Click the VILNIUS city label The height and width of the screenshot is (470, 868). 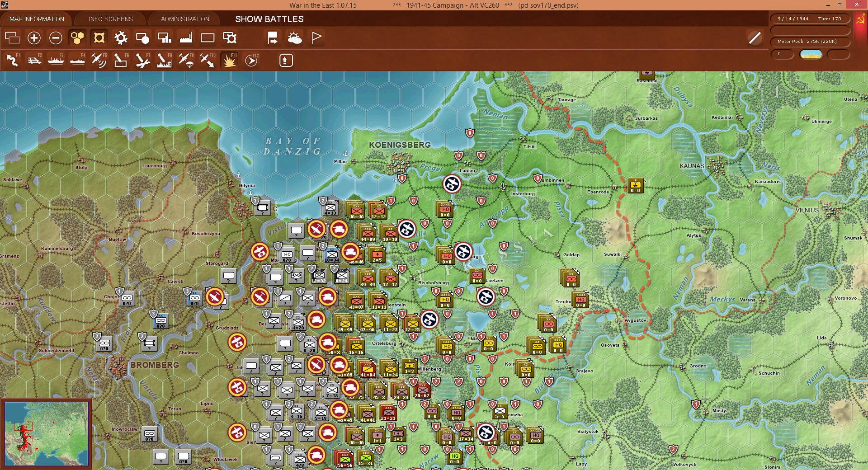coord(807,210)
